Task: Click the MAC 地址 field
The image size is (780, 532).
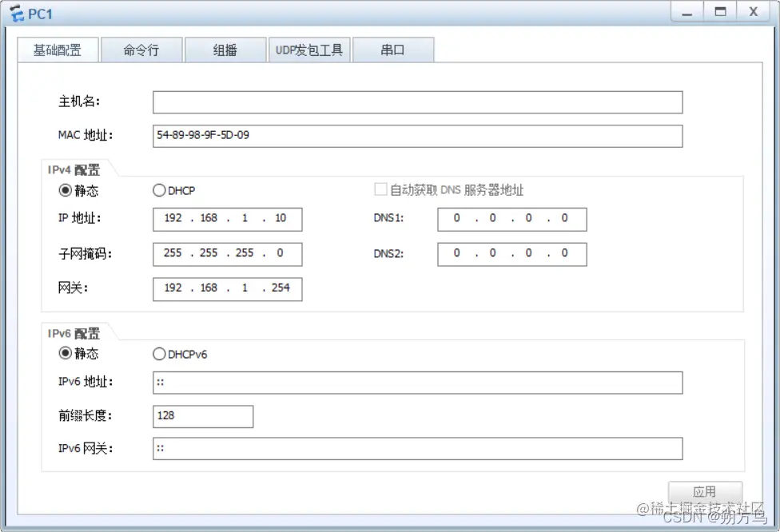Action: [417, 136]
